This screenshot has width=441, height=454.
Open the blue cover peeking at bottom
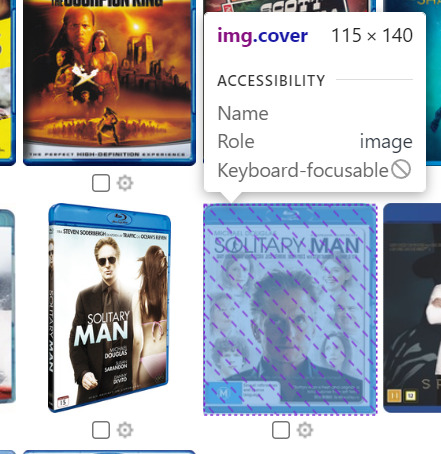click(x=109, y=452)
